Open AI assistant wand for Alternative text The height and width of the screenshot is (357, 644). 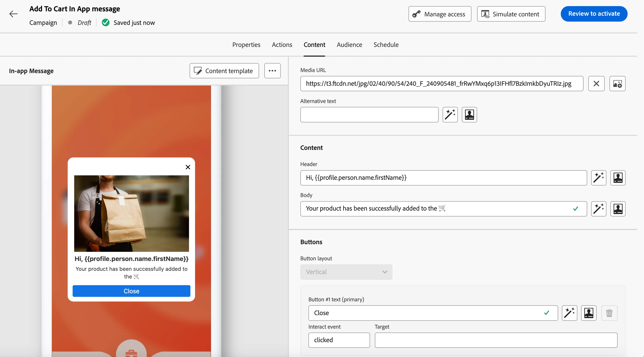click(x=450, y=115)
